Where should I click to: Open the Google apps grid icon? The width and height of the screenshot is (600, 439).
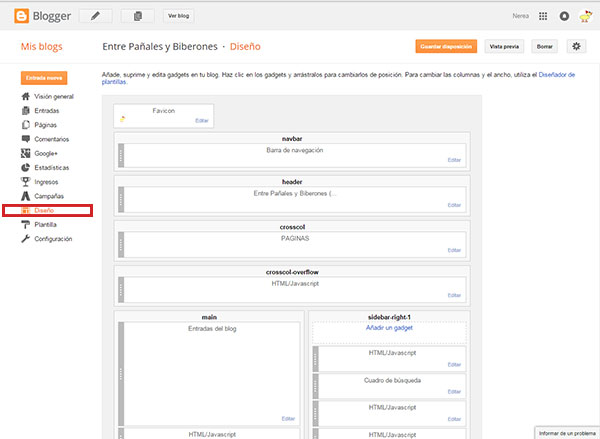coord(543,16)
